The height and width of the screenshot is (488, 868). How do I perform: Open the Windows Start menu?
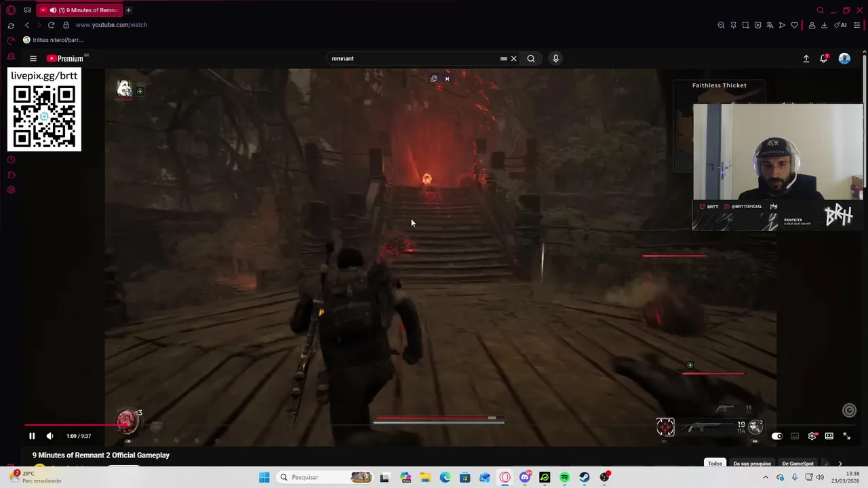tap(264, 477)
